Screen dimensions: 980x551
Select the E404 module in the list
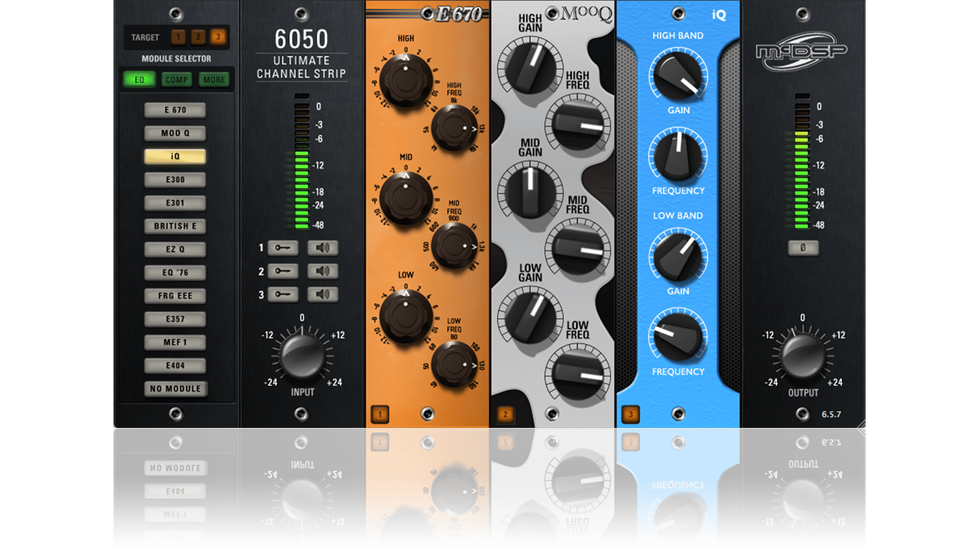coord(176,365)
